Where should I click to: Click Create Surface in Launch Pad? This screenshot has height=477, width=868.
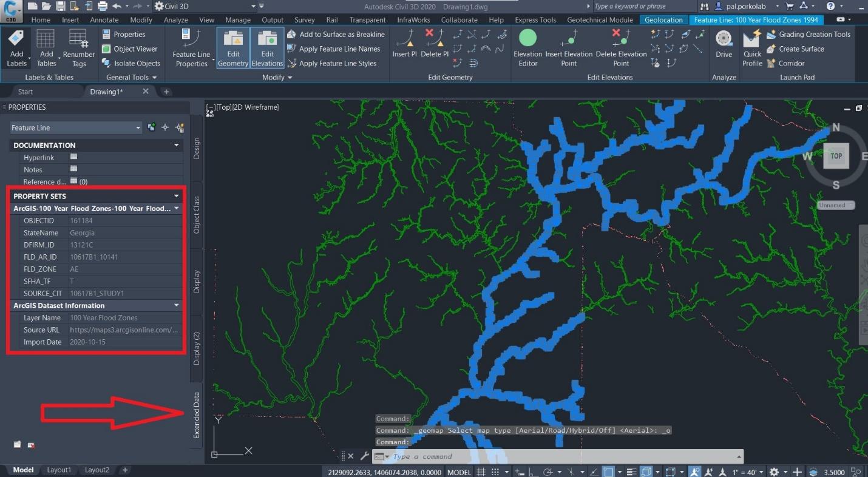[795, 49]
